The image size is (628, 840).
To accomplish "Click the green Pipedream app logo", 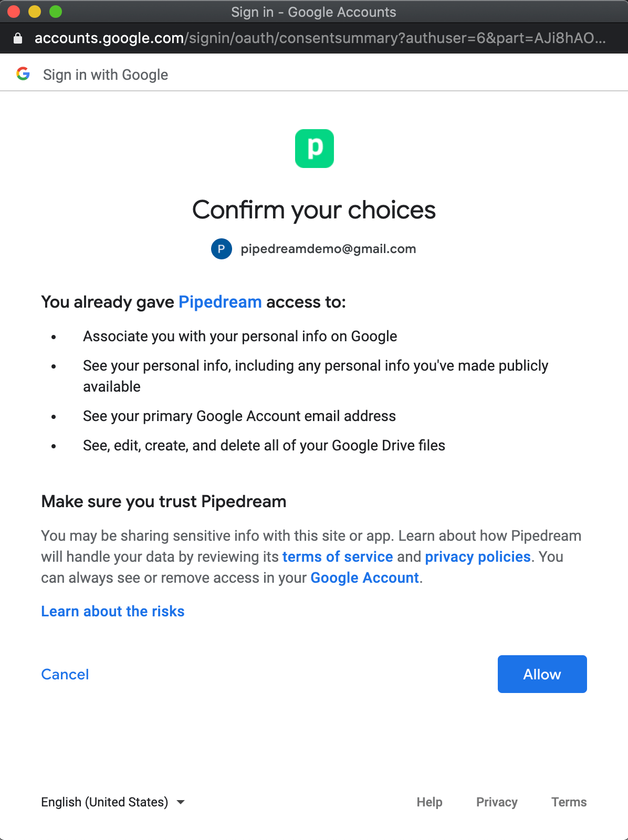I will tap(314, 149).
